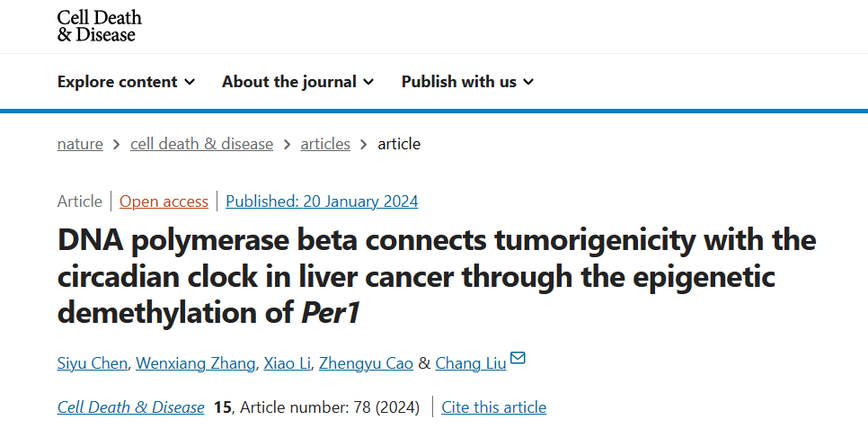Open author Siyu Chen's details
This screenshot has width=868, height=429.
tap(93, 363)
